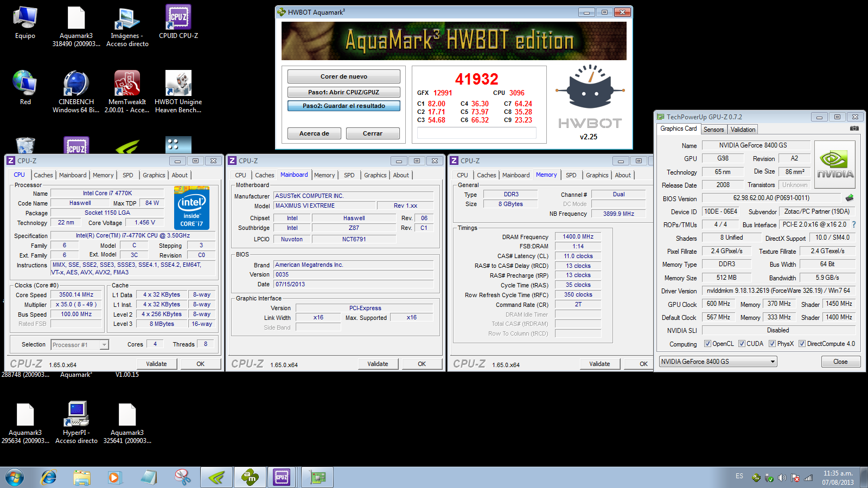
Task: Click the NVIDIA logo in GPU-Z
Action: pyautogui.click(x=835, y=164)
